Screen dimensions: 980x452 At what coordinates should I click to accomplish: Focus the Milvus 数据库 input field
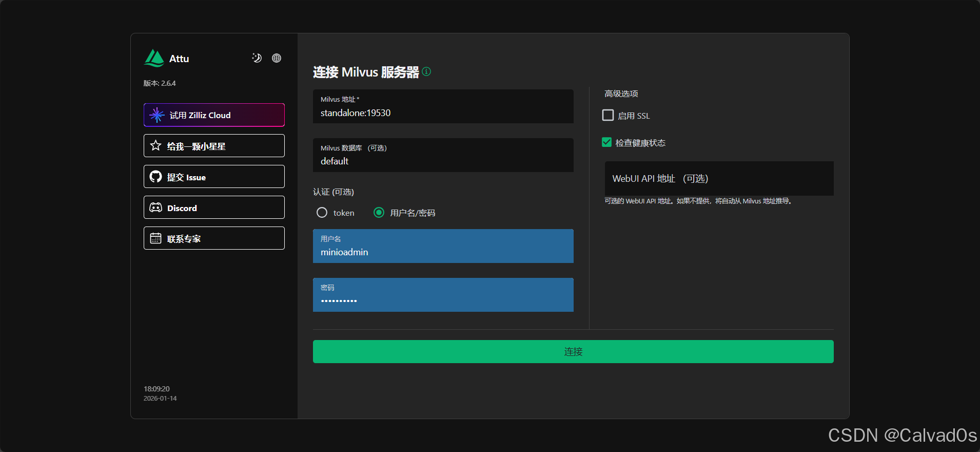[x=443, y=155]
